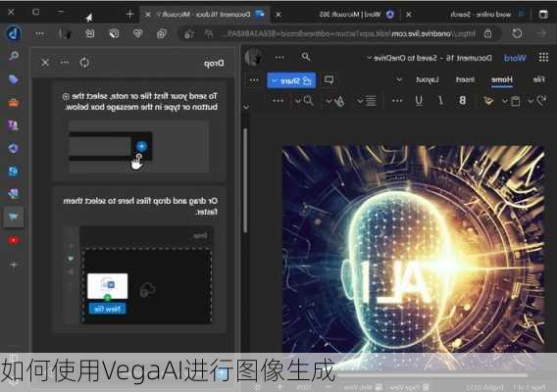Expand the Paste options dropdown arrow
The width and height of the screenshot is (557, 392).
click(504, 102)
